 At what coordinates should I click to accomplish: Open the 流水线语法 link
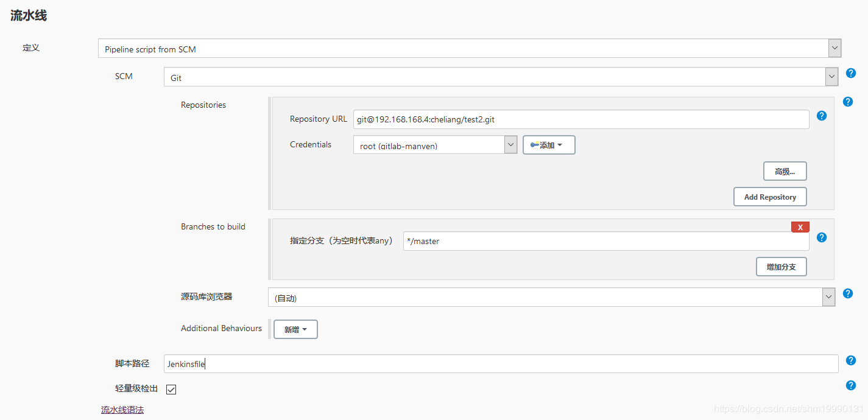122,410
